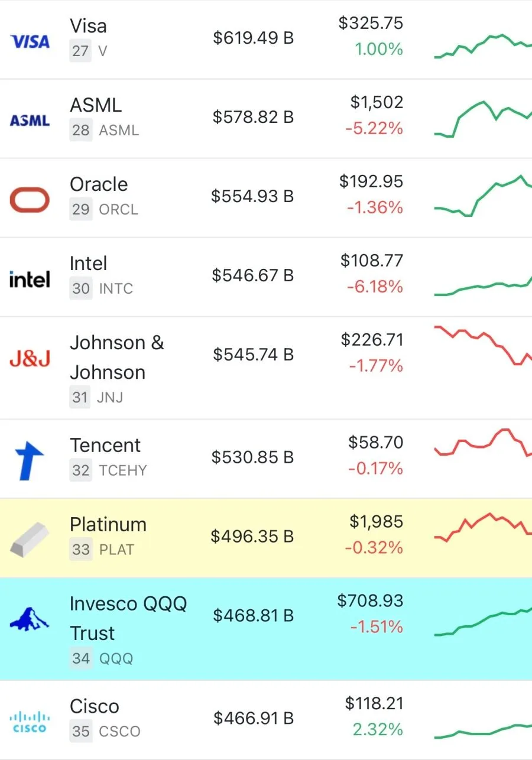
Task: Select the red Oracle logo
Action: [30, 200]
